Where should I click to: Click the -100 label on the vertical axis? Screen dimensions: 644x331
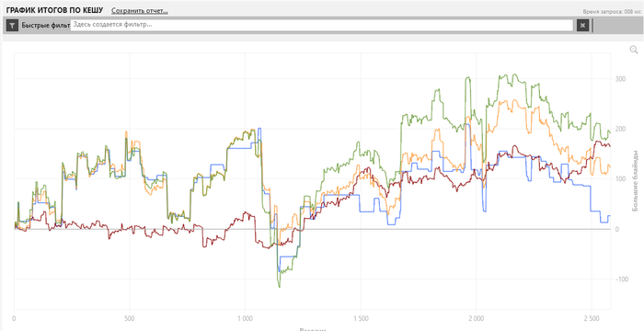(621, 280)
